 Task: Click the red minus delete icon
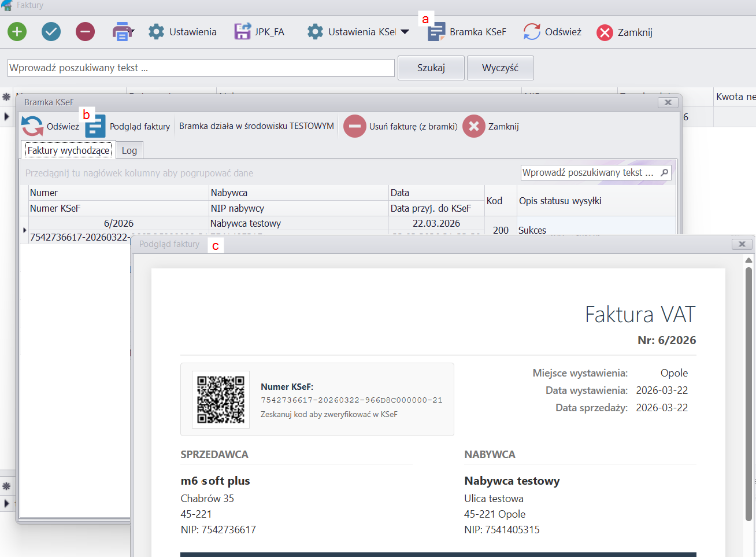click(x=85, y=32)
